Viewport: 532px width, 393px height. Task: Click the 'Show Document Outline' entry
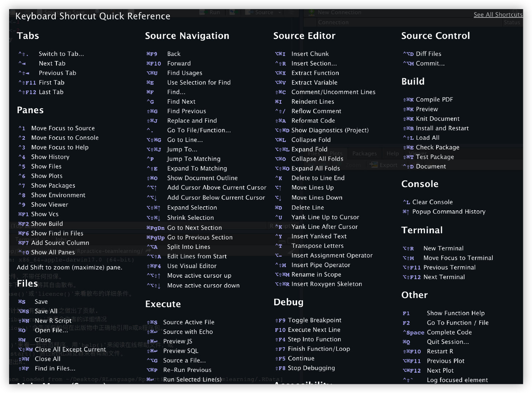pos(192,178)
